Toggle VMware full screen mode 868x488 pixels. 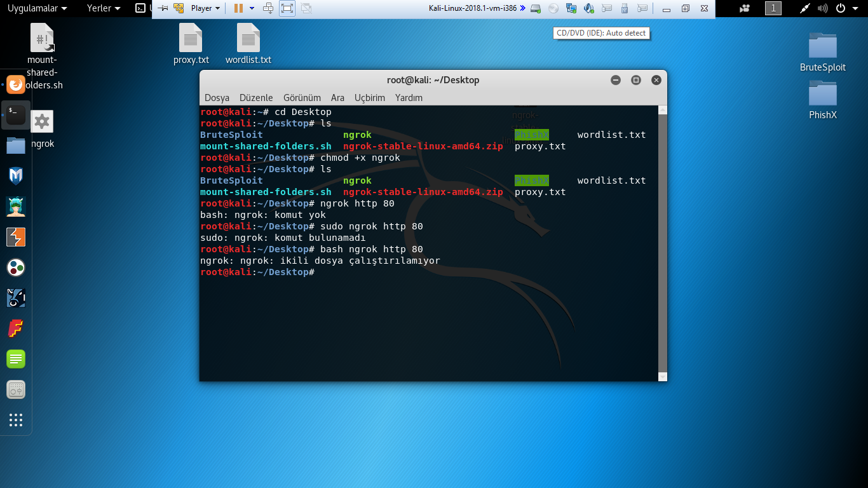click(x=287, y=8)
